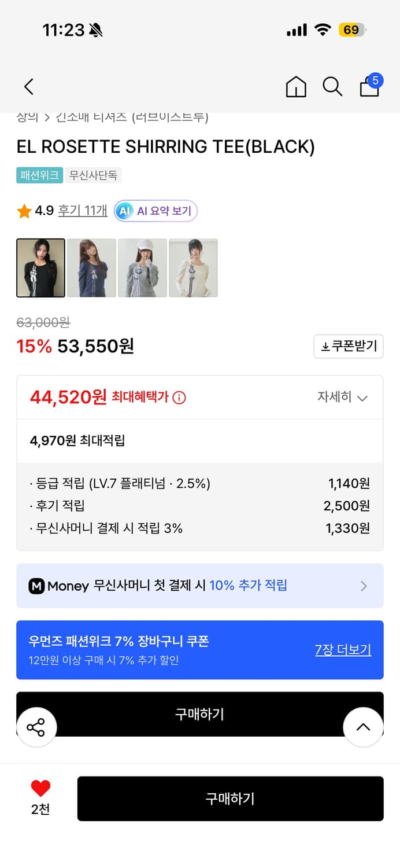Open search using the magnifier icon
The image size is (400, 868).
[x=332, y=87]
